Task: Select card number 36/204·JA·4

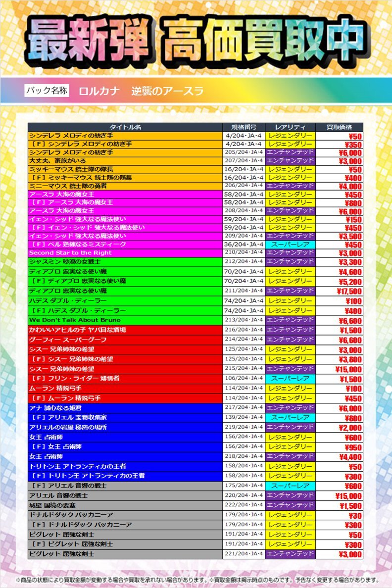Action: tap(244, 245)
